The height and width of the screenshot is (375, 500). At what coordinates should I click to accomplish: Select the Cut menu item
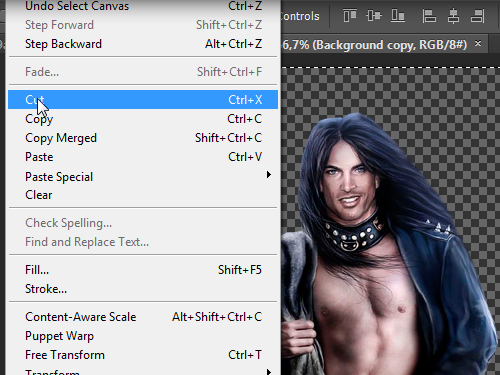click(x=143, y=99)
